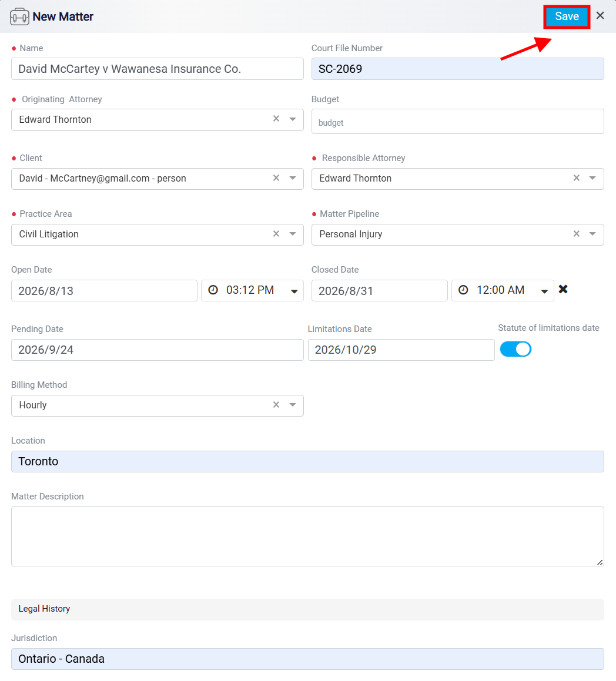Click the briefcase icon beside New Matter
This screenshot has width=616, height=681.
[x=19, y=16]
